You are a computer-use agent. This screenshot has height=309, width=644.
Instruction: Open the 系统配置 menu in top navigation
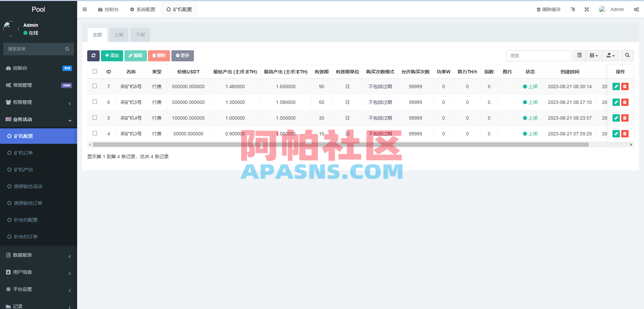143,9
